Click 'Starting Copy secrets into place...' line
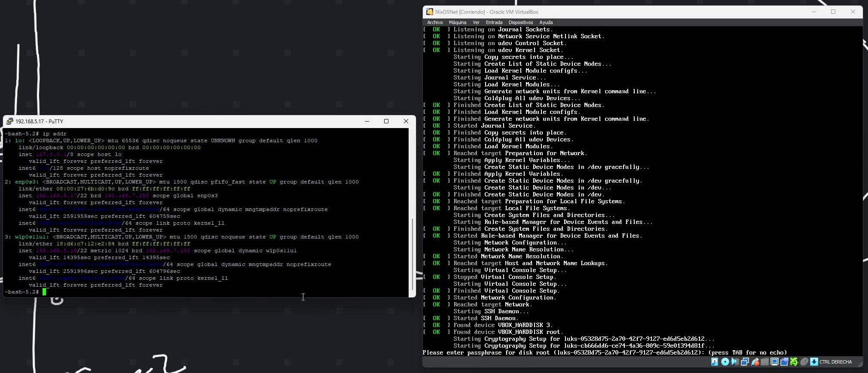Viewport: 868px width, 373px height. (x=513, y=57)
